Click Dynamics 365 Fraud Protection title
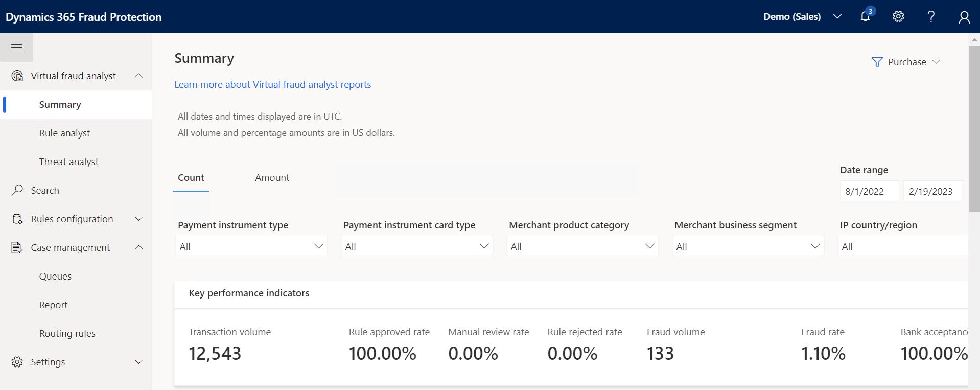The image size is (980, 390). point(84,17)
